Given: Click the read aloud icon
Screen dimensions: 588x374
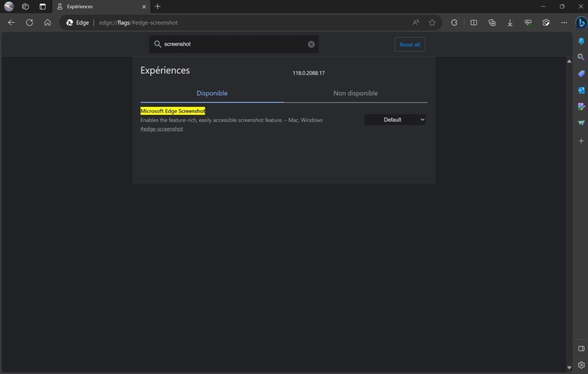Looking at the screenshot, I should [x=416, y=22].
